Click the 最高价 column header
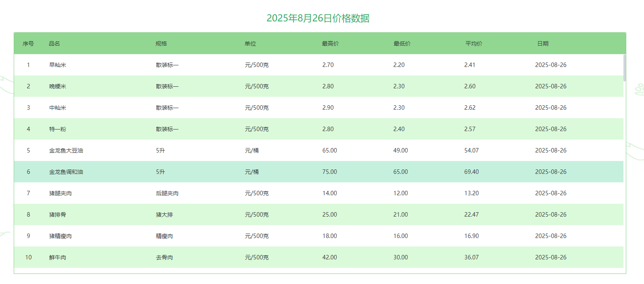 [x=330, y=44]
